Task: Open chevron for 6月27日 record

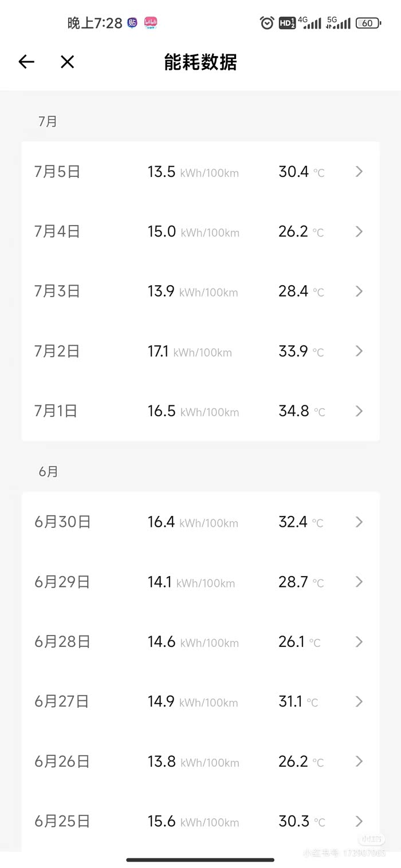Action: [359, 701]
